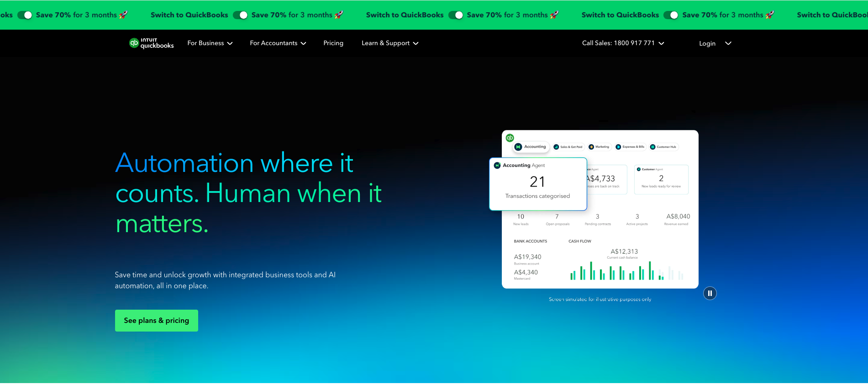This screenshot has width=868, height=384.
Task: Click the 'Automation where it counts' headline
Action: [248, 193]
